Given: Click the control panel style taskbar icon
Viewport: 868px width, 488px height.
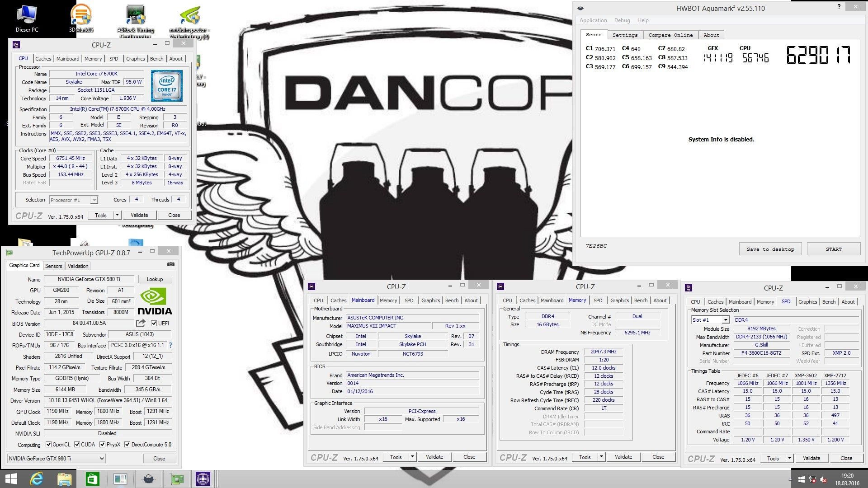Looking at the screenshot, I should [x=120, y=479].
